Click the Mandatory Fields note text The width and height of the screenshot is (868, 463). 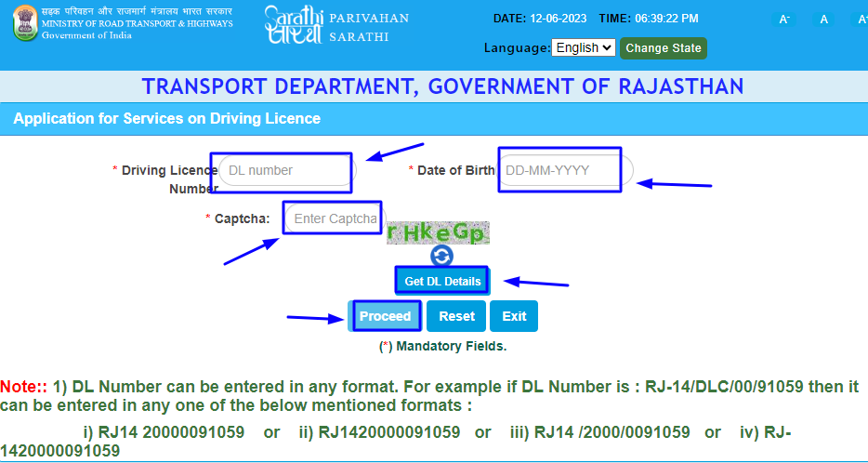443,347
